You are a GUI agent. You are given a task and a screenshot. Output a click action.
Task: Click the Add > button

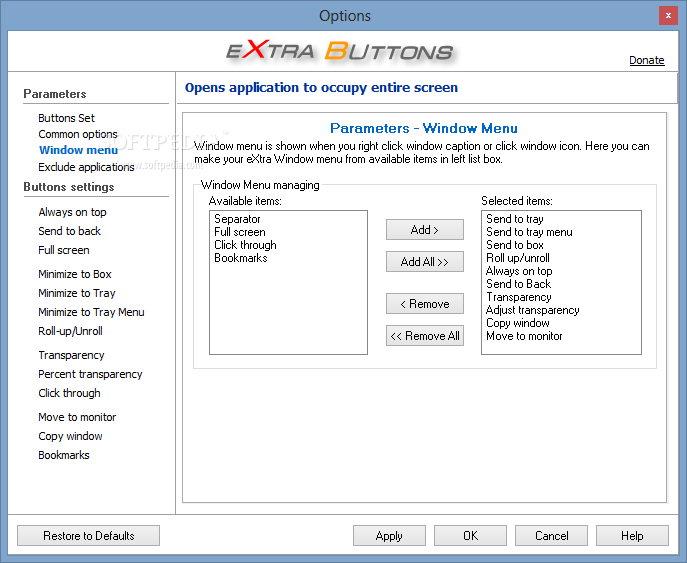pyautogui.click(x=425, y=230)
